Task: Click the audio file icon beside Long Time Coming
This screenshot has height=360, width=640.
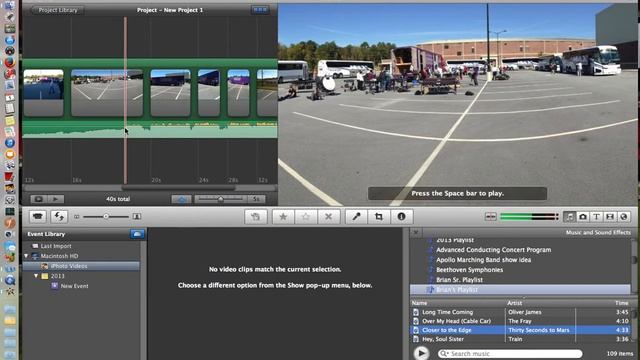Action: point(416,312)
